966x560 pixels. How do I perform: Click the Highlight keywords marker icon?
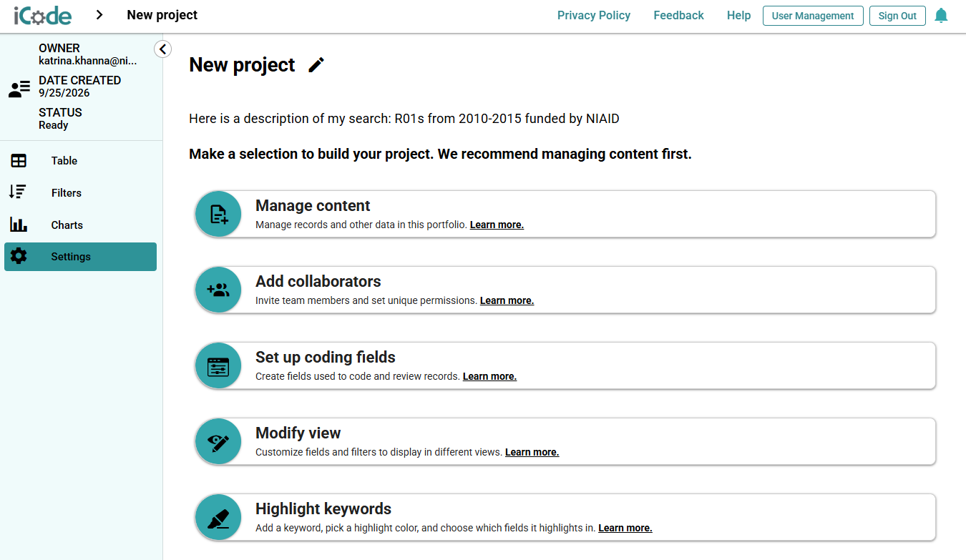pyautogui.click(x=218, y=517)
